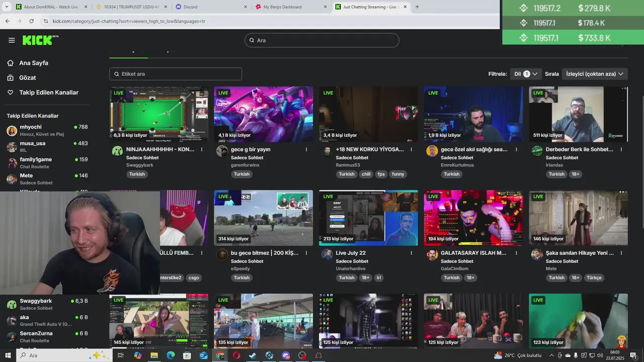Show hidden system tray icons
Viewport: 644px width, 362px height.
[551, 355]
